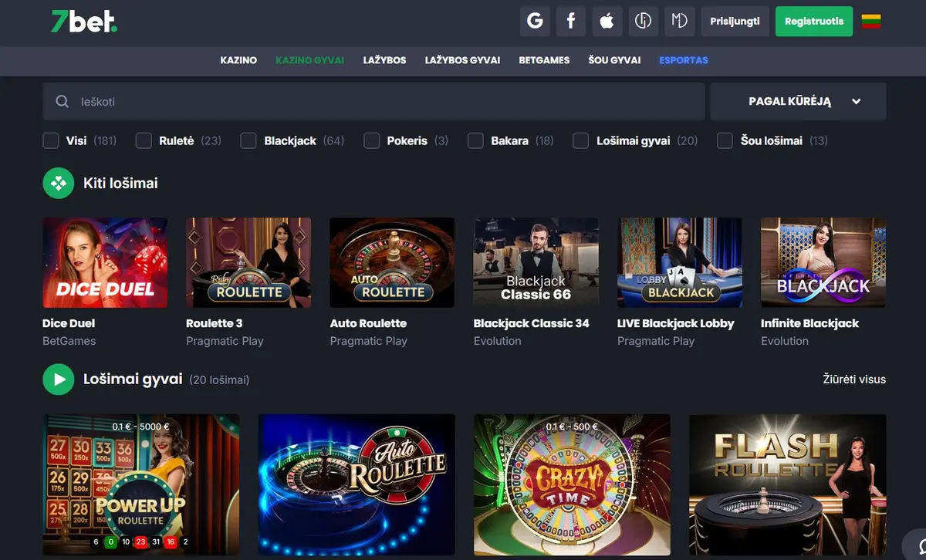Go to the 7bet home logo
The image size is (926, 560).
tap(84, 22)
